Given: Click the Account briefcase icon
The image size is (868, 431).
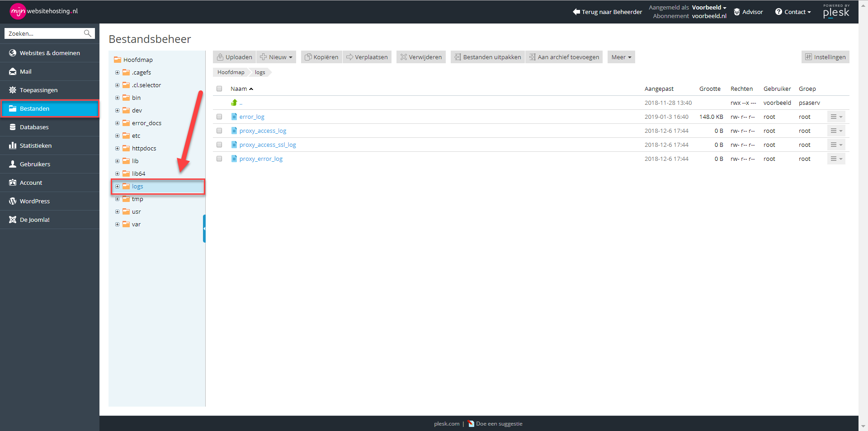Looking at the screenshot, I should [13, 183].
